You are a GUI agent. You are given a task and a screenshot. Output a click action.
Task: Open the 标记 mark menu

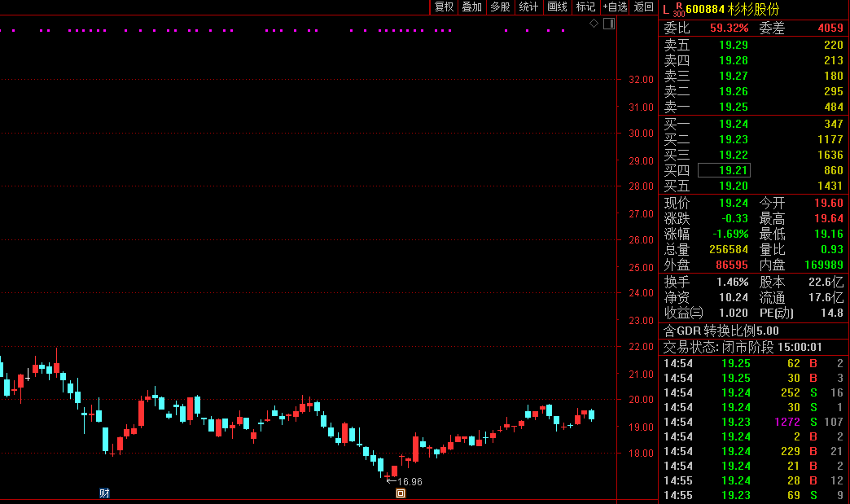click(x=585, y=7)
